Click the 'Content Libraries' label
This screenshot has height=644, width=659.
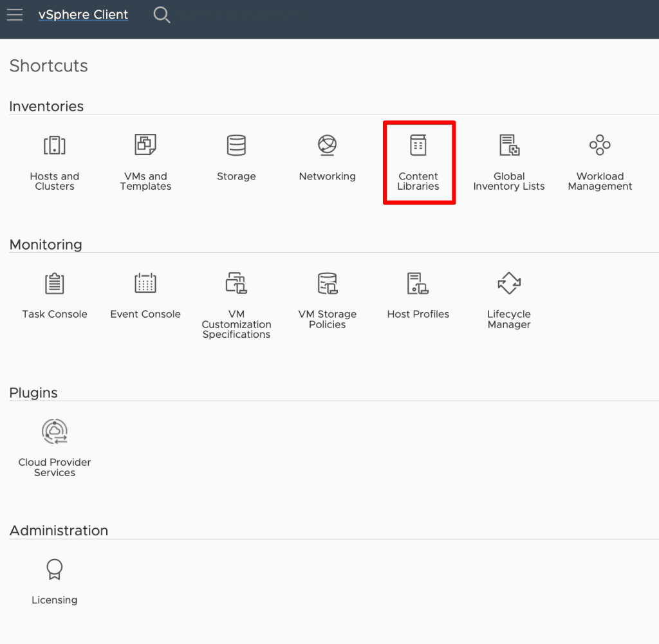(418, 181)
